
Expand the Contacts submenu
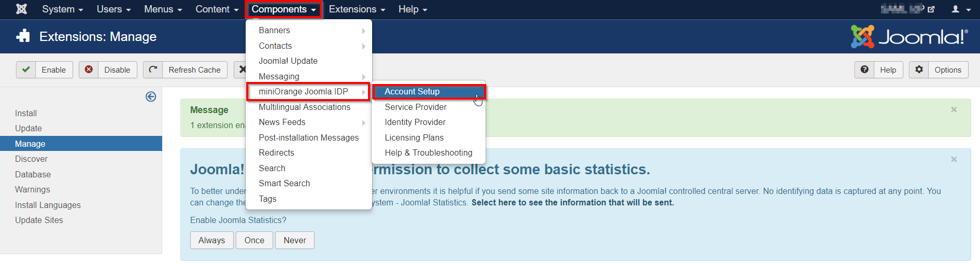(x=308, y=46)
